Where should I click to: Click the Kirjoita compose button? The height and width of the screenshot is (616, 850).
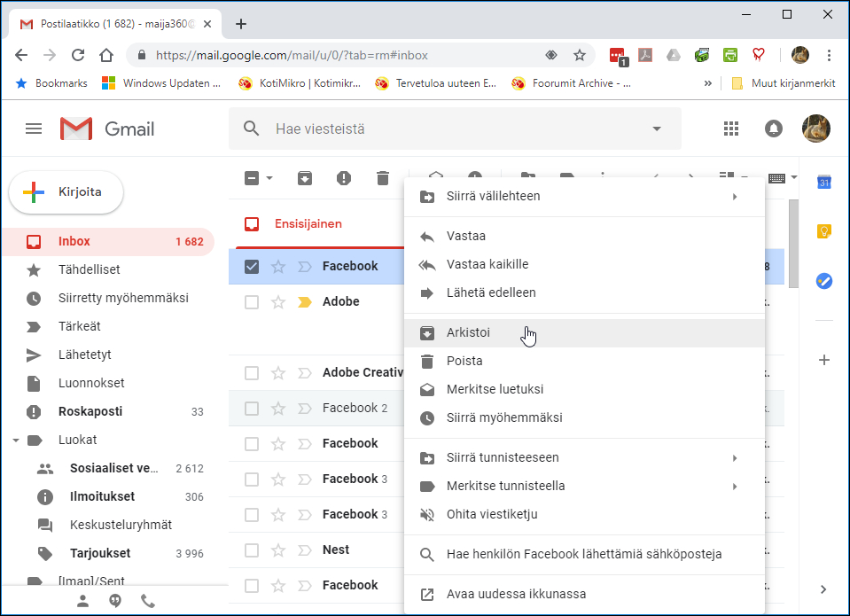coord(66,191)
